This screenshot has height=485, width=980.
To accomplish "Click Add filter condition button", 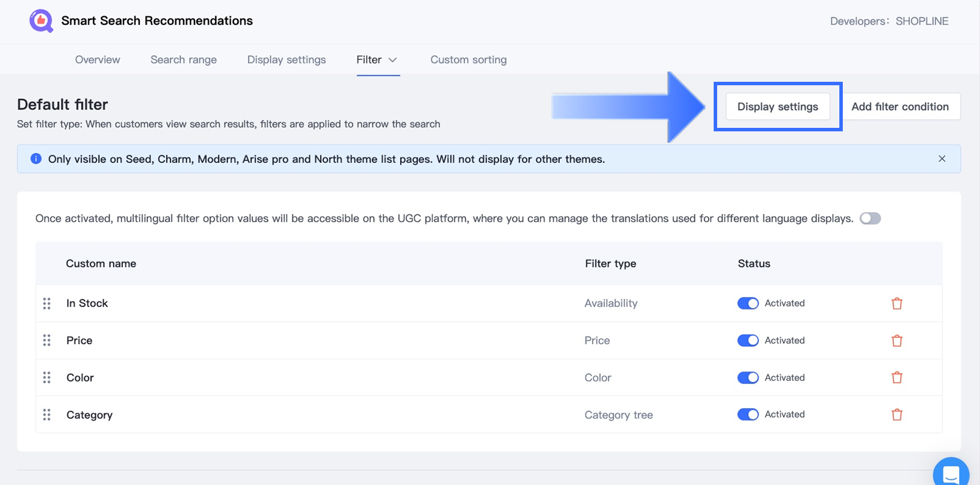I will pos(900,107).
